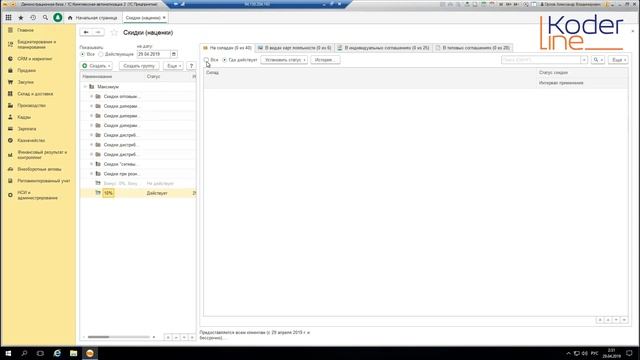Viewport: 640px width, 360px height.
Task: Open the Начальная страница tab
Action: pyautogui.click(x=93, y=18)
